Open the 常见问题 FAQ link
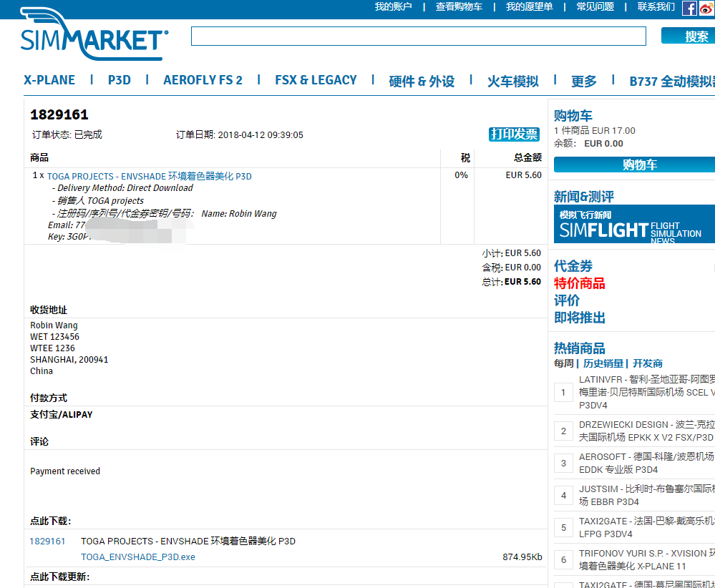 (595, 7)
